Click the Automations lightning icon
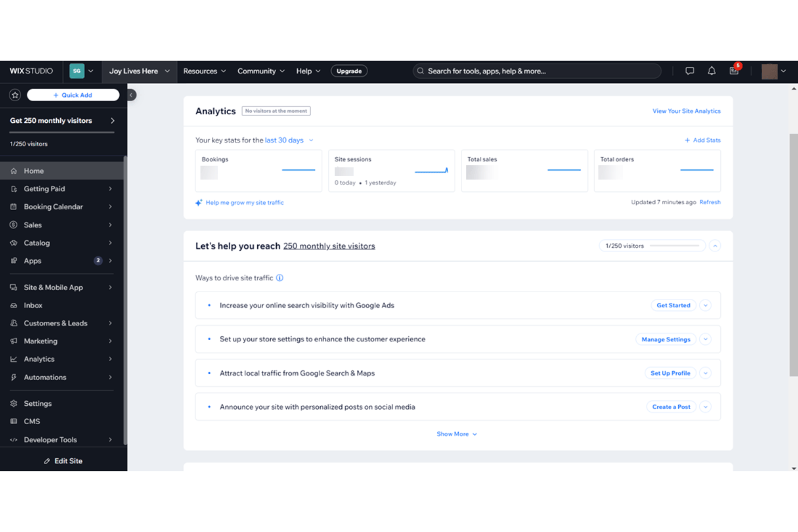Screen dimensions: 798x532 click(x=13, y=377)
